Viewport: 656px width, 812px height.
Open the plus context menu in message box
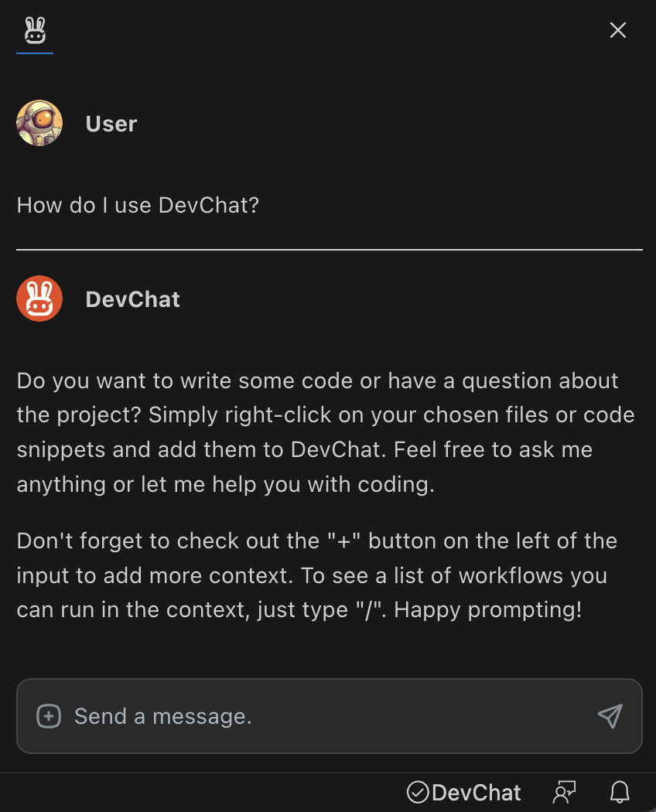(x=48, y=716)
